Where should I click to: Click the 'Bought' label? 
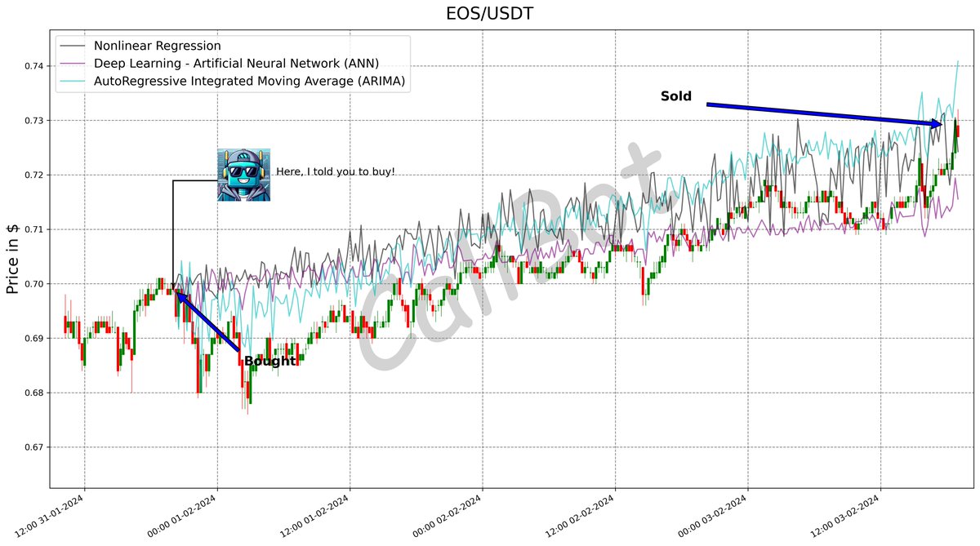pyautogui.click(x=270, y=362)
